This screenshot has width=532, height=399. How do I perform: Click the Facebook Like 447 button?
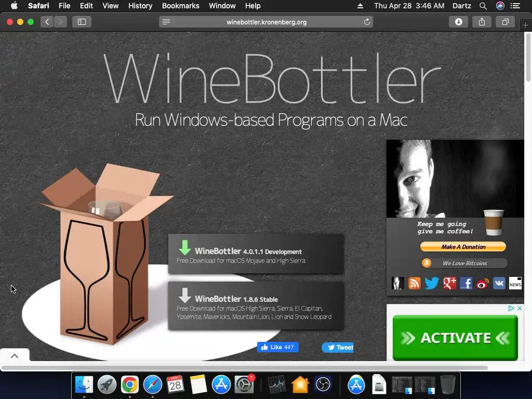point(278,347)
